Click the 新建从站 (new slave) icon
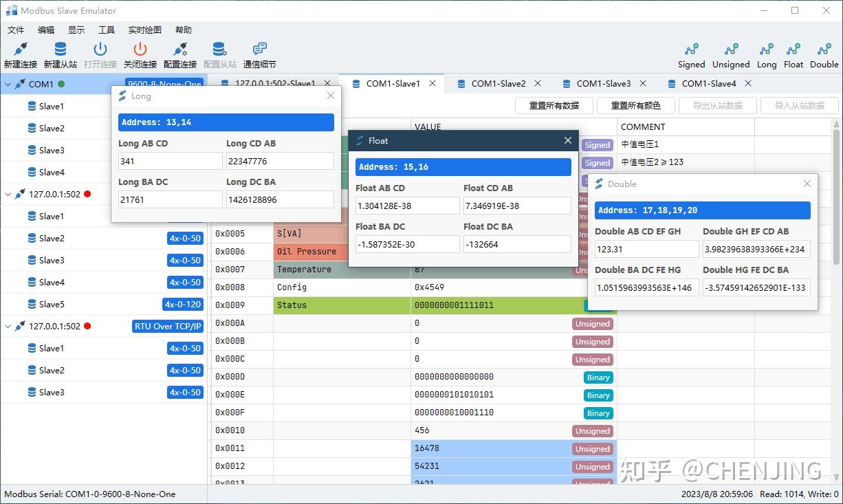The width and height of the screenshot is (843, 504). pyautogui.click(x=60, y=54)
